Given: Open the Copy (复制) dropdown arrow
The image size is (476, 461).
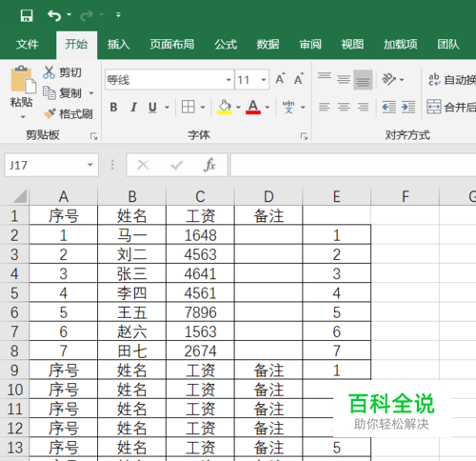Looking at the screenshot, I should click(x=91, y=93).
